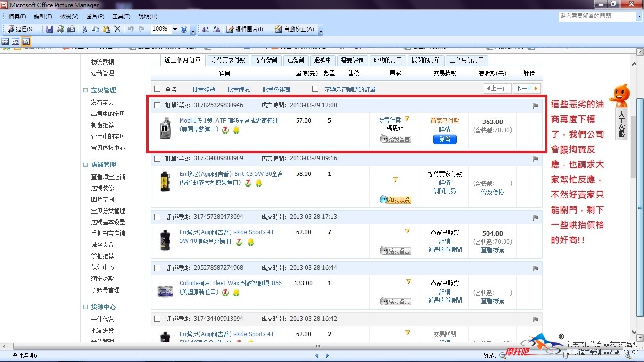Click the 批量發貨 batch ship link
The image size is (644, 362).
[204, 90]
